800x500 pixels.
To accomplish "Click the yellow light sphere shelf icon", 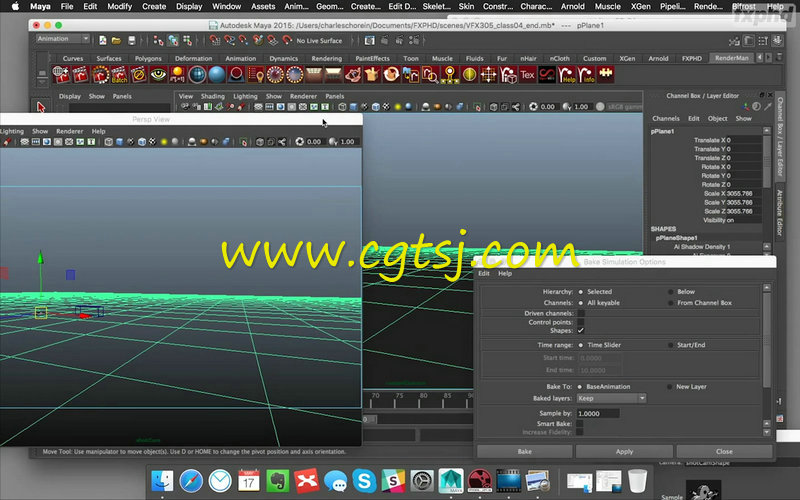I will click(178, 74).
